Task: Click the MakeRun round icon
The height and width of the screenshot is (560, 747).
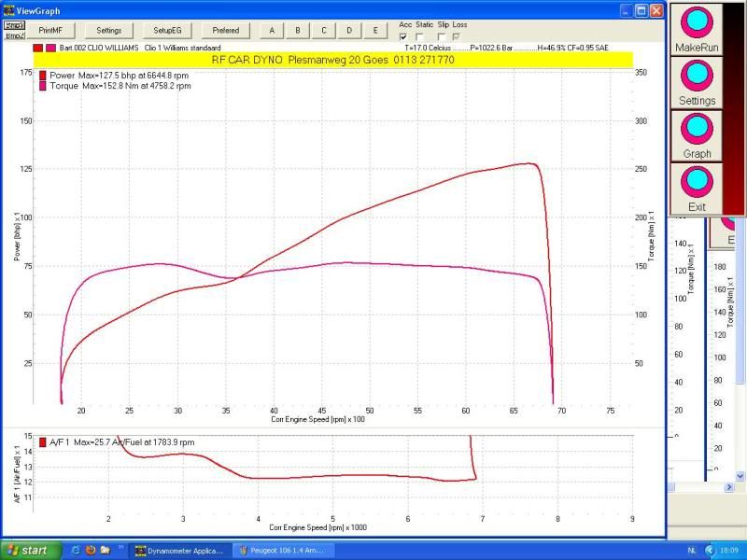Action: click(x=697, y=22)
